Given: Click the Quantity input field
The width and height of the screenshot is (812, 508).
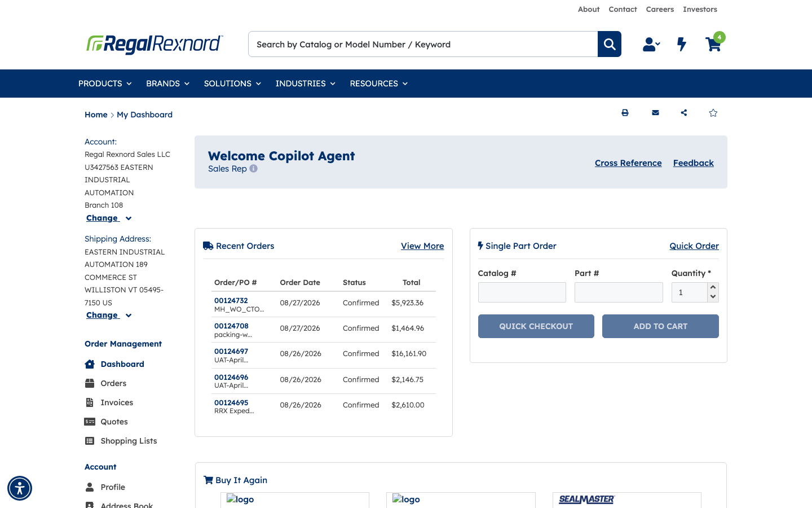Looking at the screenshot, I should point(690,292).
